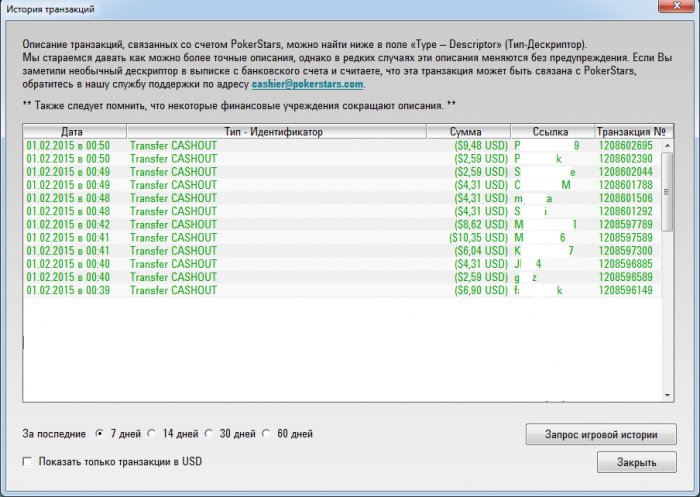Click the list scrollbar down arrow
Viewport: 700px width, 497px height.
(667, 395)
